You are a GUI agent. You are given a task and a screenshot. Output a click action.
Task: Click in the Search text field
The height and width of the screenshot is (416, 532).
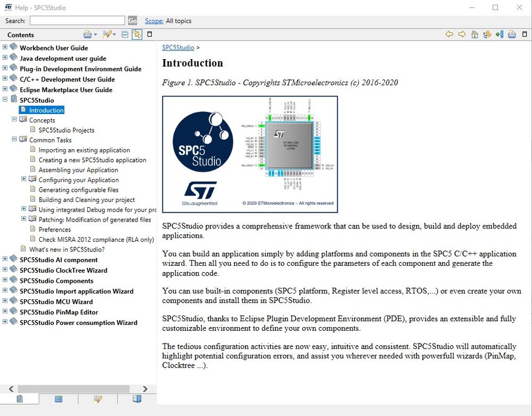(x=77, y=21)
